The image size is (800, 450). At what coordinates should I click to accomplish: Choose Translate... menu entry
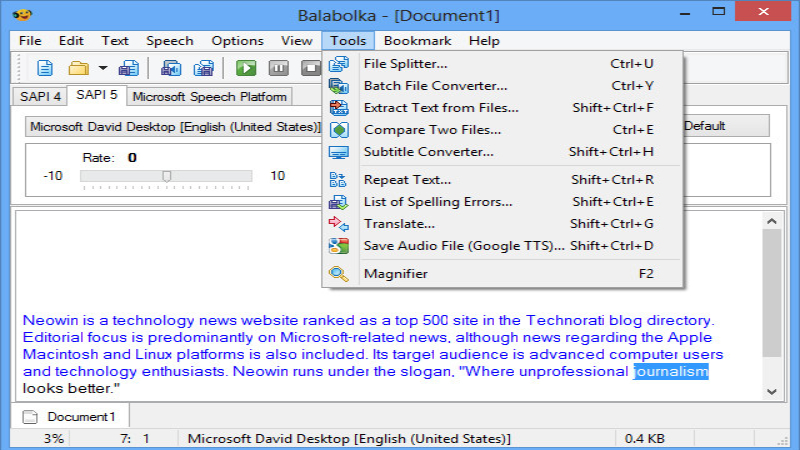(x=503, y=223)
